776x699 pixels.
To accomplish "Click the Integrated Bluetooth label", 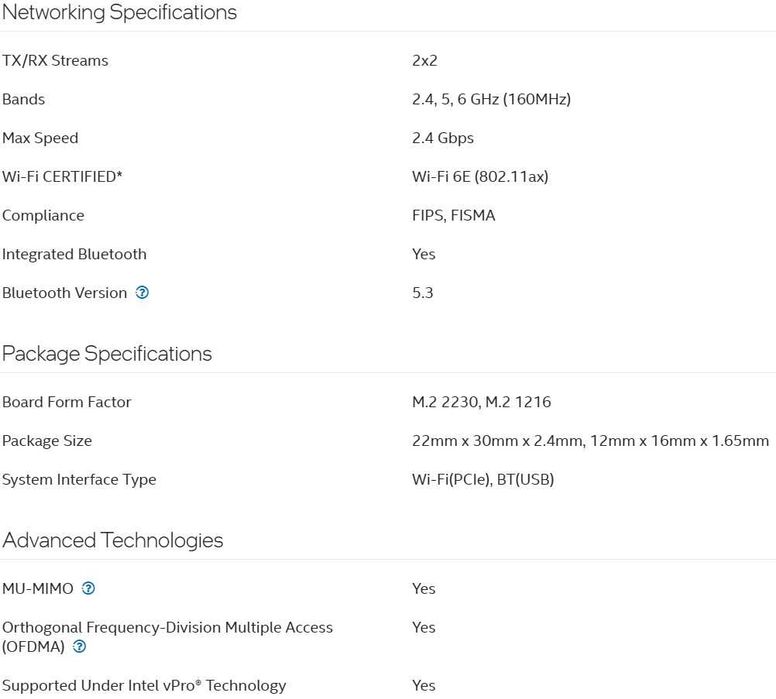I will 74,255.
